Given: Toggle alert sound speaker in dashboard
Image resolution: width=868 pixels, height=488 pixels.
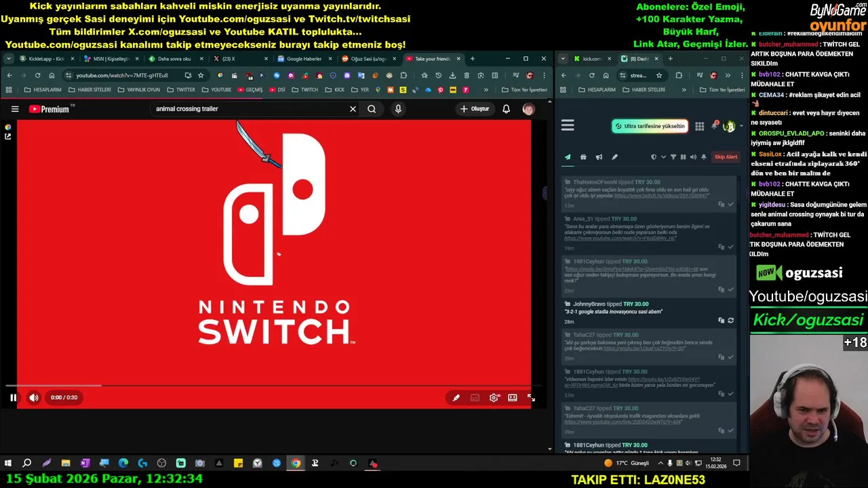Looking at the screenshot, I should [693, 157].
